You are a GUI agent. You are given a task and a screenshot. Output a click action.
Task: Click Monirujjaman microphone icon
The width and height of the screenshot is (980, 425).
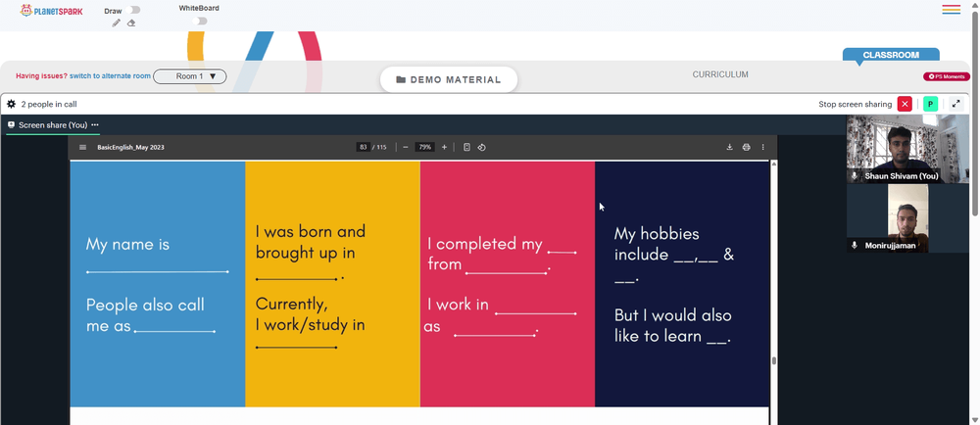click(855, 245)
